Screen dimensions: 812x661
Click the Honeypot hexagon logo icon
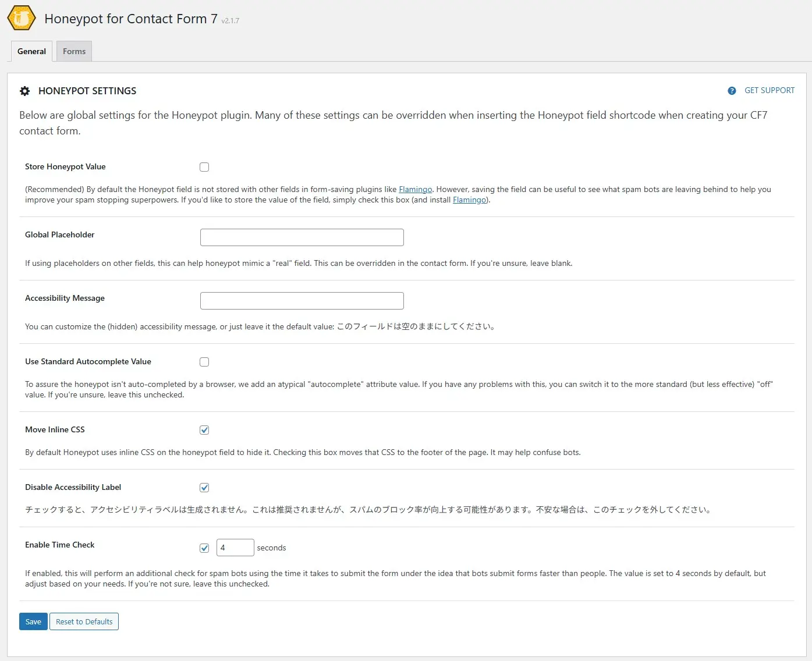click(22, 18)
